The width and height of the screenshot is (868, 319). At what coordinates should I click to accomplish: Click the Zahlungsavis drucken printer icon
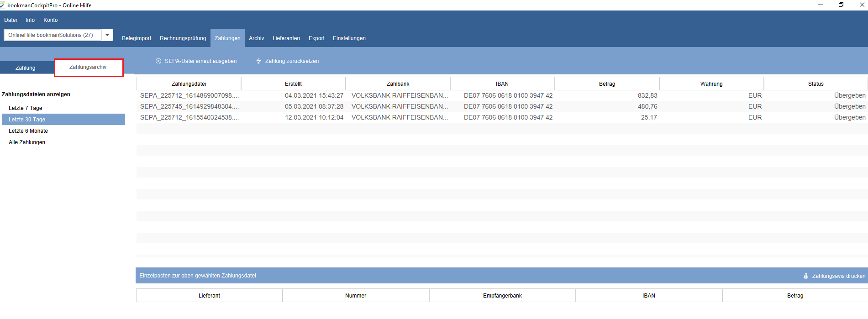tap(806, 276)
